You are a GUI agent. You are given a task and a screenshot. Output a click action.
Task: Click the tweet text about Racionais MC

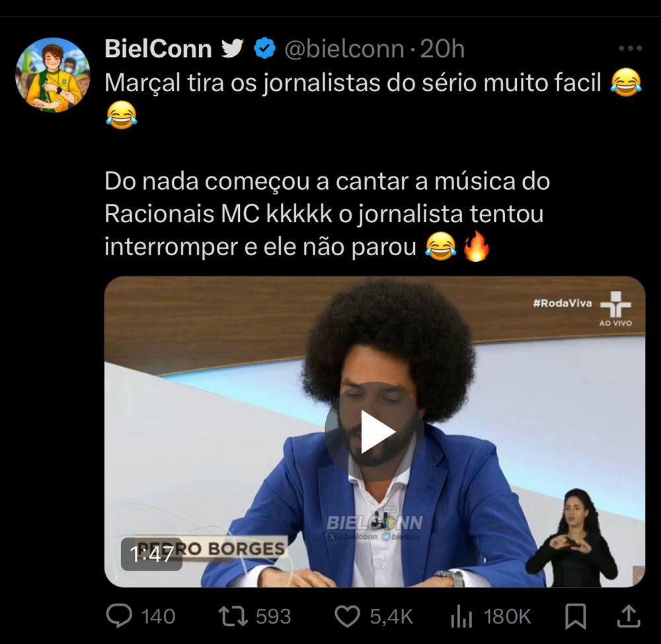327,214
